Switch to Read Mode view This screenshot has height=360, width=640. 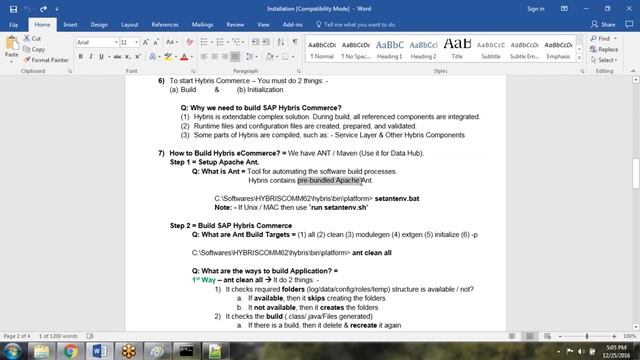[512, 336]
